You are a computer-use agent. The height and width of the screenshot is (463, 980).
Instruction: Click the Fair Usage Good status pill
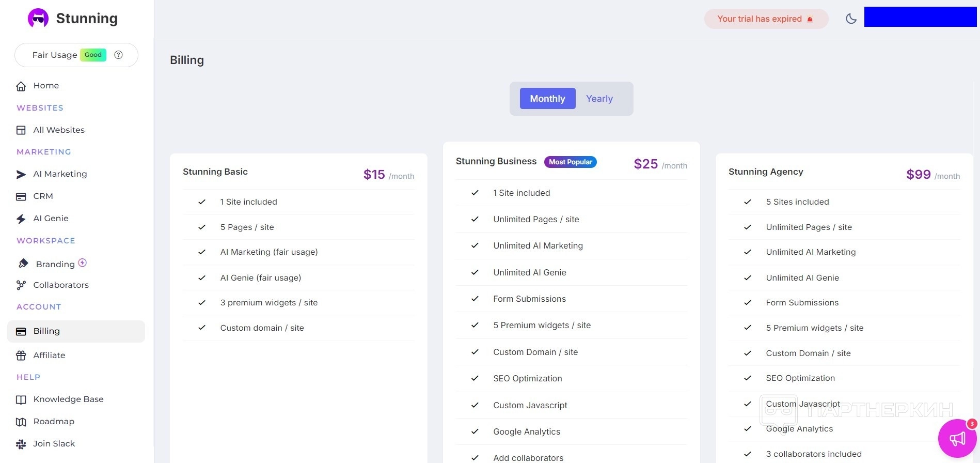coord(93,55)
